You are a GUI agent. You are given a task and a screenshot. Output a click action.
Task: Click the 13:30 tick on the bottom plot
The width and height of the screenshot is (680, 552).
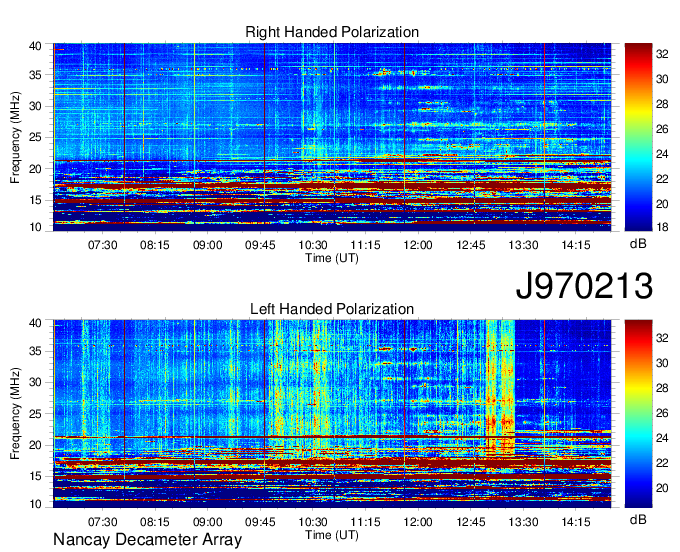(x=523, y=522)
